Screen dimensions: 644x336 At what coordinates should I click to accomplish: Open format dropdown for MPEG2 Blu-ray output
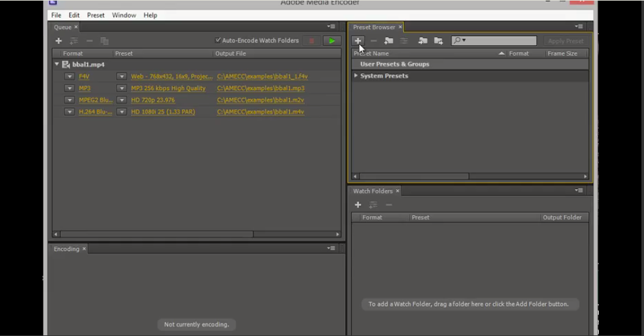(70, 100)
